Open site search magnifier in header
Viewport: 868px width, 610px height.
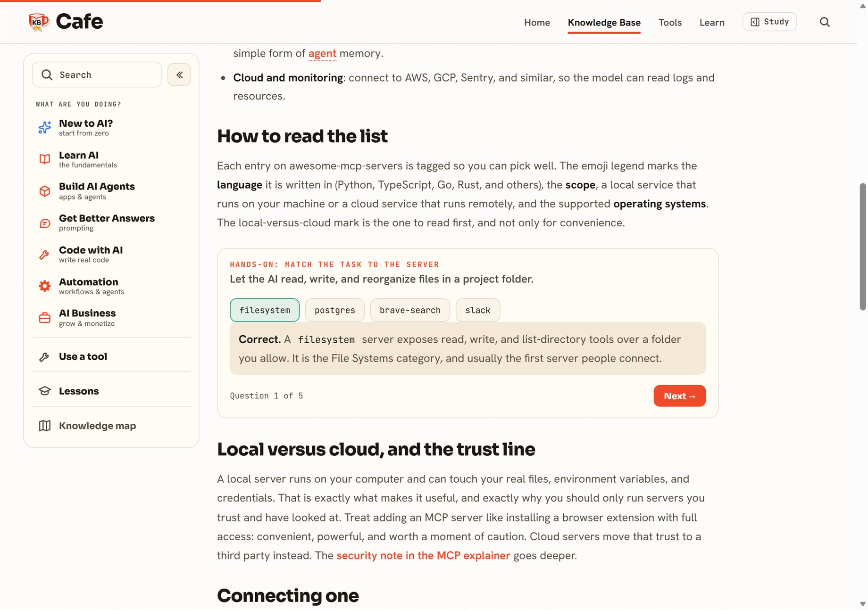pyautogui.click(x=824, y=22)
